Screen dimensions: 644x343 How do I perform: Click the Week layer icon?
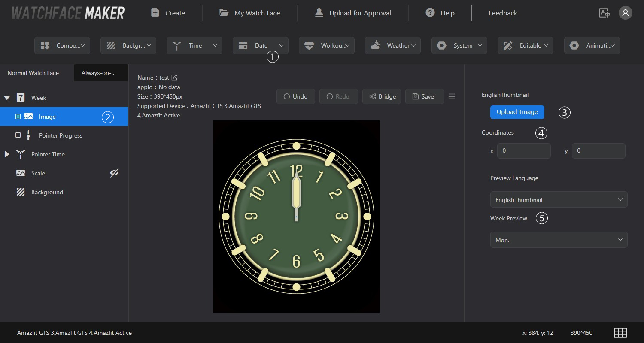point(21,98)
